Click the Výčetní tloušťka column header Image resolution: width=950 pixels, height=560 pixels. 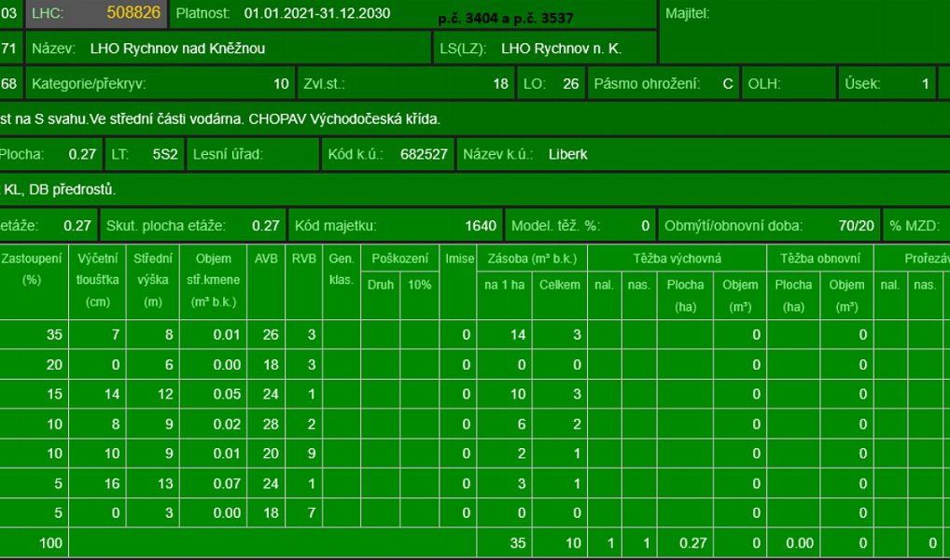[97, 282]
